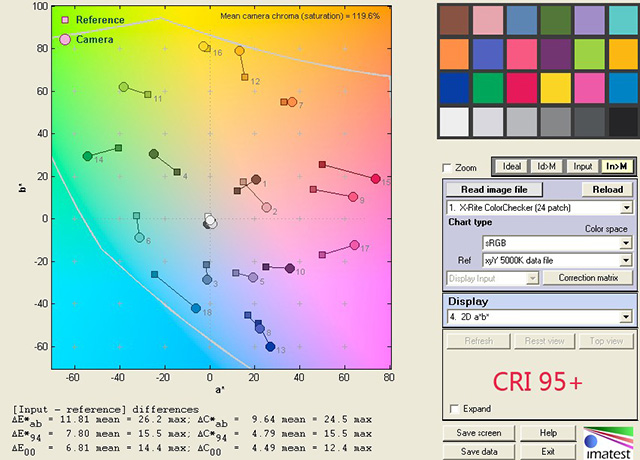Click reference square for patch 17
This screenshot has width=640, height=460.
pos(322,255)
